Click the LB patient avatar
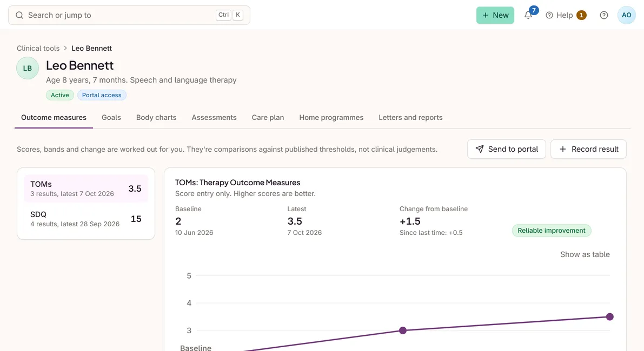 click(x=28, y=68)
